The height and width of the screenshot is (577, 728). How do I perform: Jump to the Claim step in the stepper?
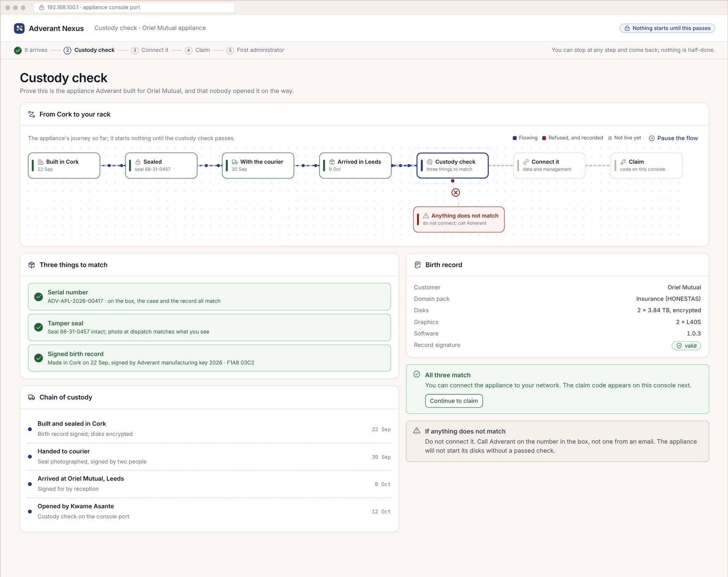coord(198,50)
